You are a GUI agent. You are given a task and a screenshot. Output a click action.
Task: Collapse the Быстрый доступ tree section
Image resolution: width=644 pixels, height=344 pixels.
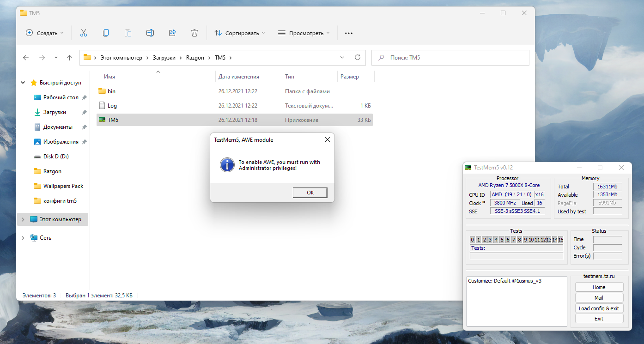click(x=23, y=83)
